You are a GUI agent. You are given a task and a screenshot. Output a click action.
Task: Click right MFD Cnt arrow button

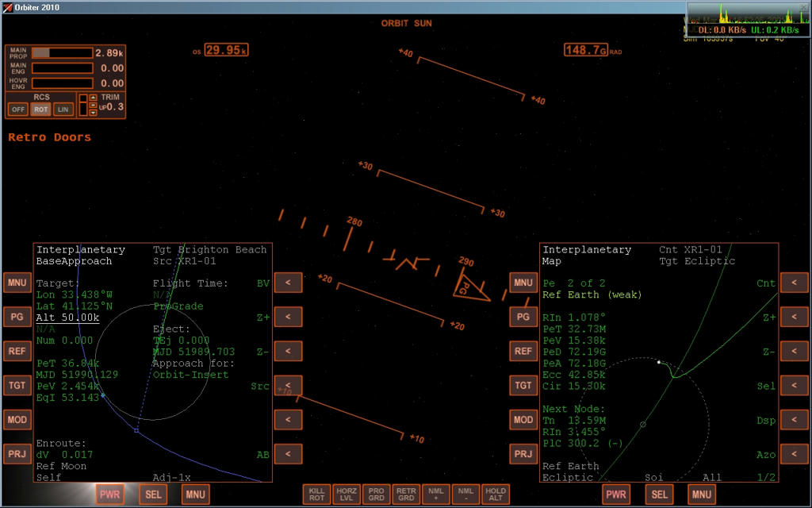coord(795,283)
